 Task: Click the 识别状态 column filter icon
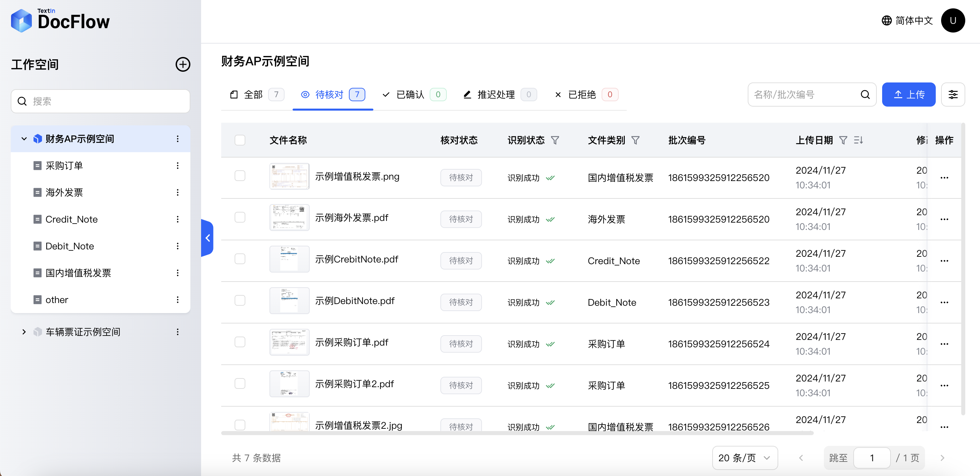[555, 140]
